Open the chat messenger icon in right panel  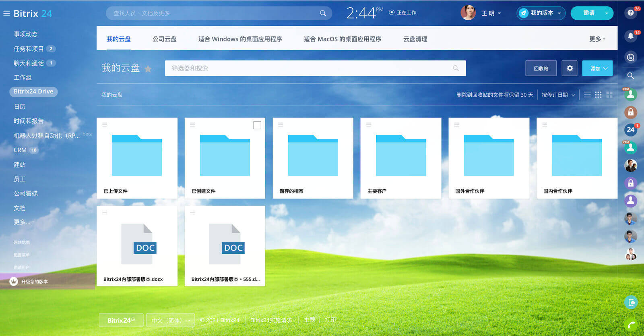coord(631,57)
